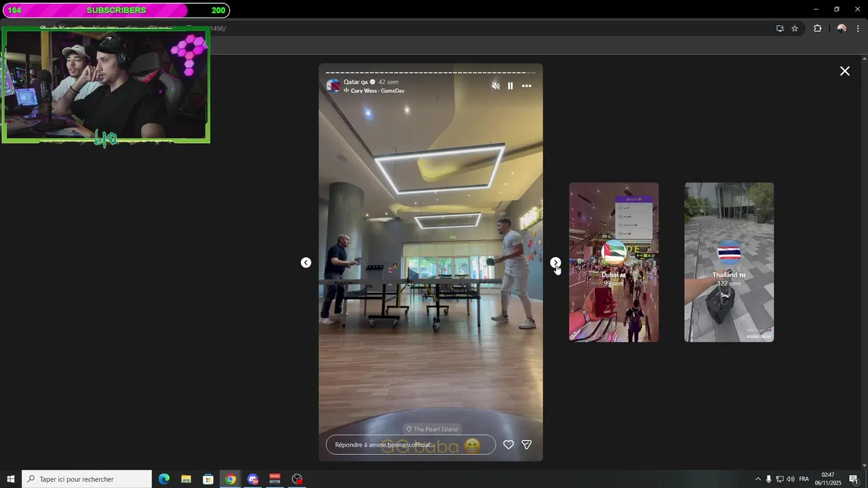Open Microsoft Store from the taskbar
This screenshot has width=868, height=488.
(x=208, y=479)
